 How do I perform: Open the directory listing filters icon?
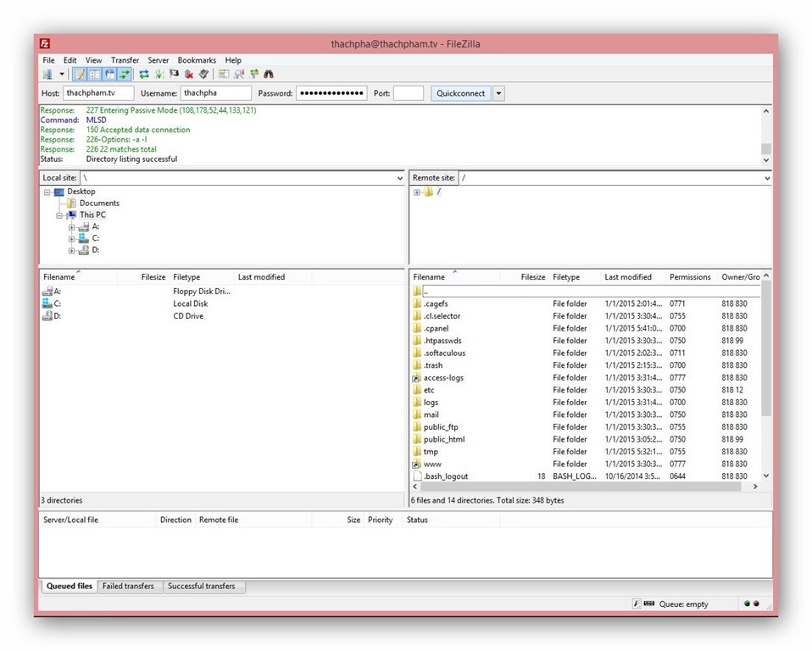tap(224, 75)
